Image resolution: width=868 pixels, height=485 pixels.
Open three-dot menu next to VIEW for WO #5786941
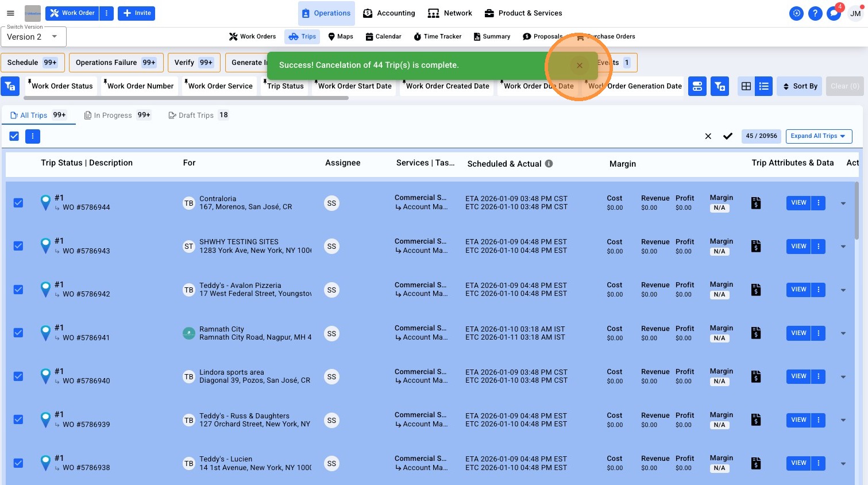[819, 333]
